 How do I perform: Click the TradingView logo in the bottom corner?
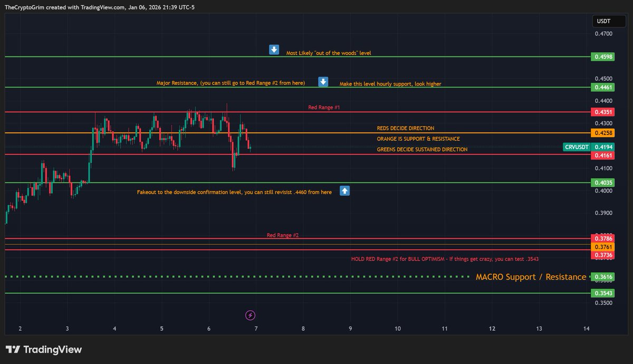(43, 349)
